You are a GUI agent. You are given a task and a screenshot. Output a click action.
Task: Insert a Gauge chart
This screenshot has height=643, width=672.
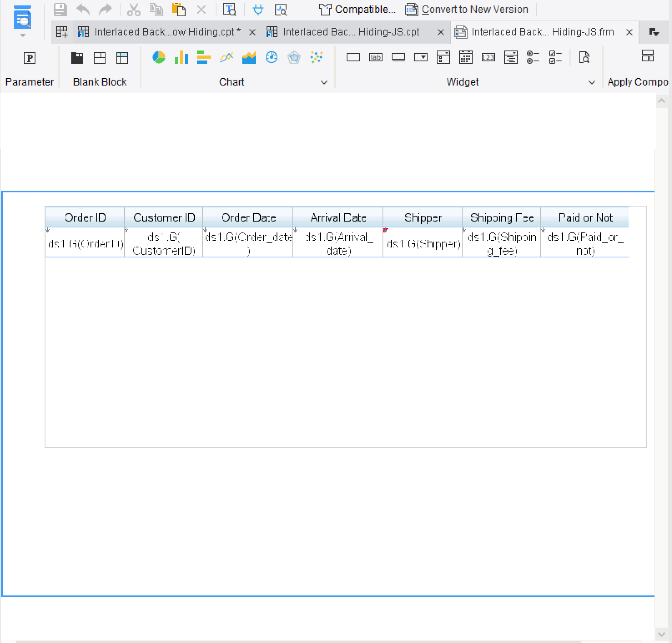click(272, 58)
